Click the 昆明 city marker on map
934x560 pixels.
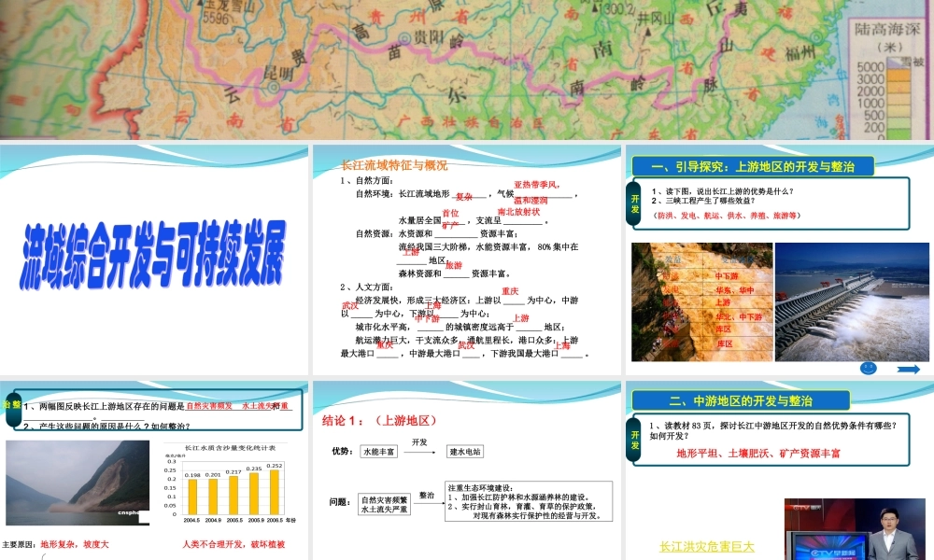(x=274, y=88)
